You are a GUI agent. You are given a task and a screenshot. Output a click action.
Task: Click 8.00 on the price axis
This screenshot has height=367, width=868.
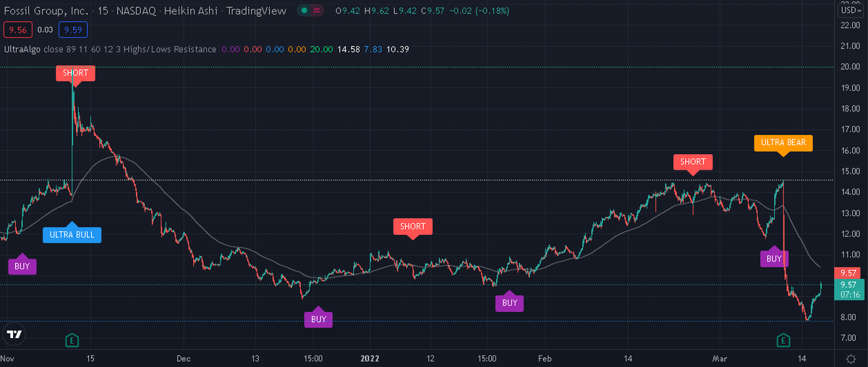850,318
